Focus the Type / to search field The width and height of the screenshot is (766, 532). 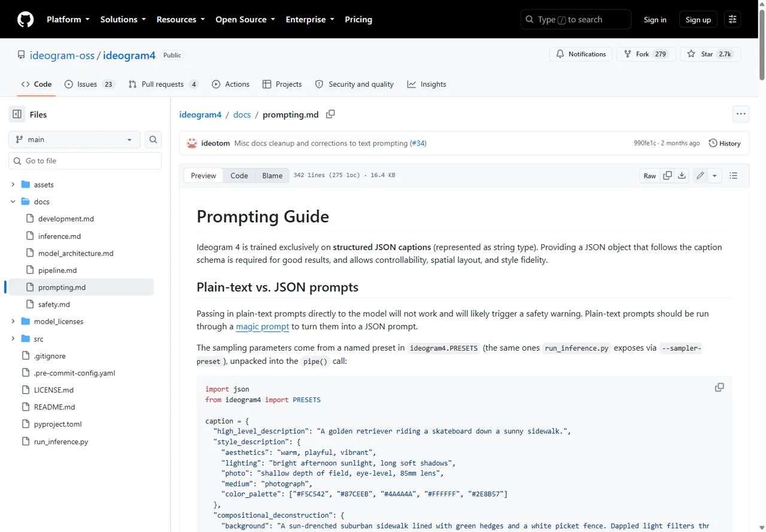pos(576,19)
